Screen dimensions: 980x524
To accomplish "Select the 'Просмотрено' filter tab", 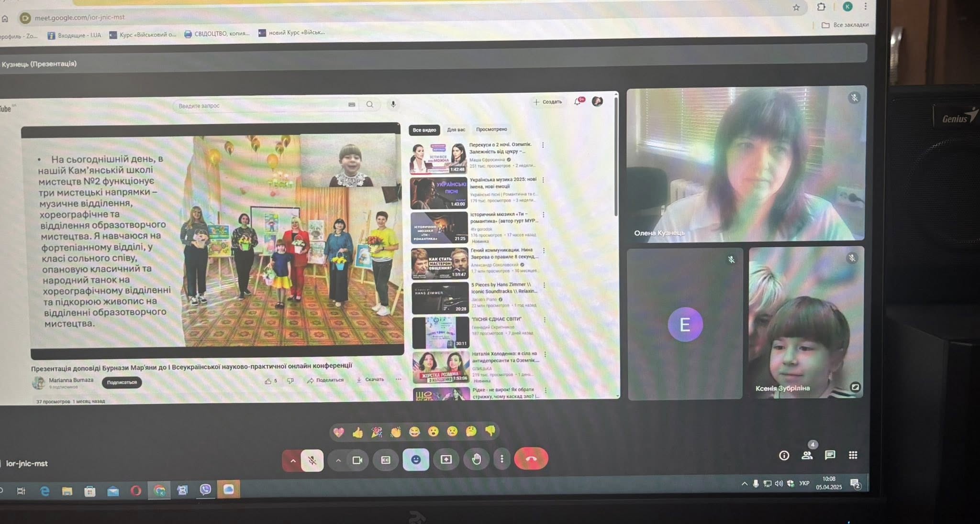I will click(491, 129).
